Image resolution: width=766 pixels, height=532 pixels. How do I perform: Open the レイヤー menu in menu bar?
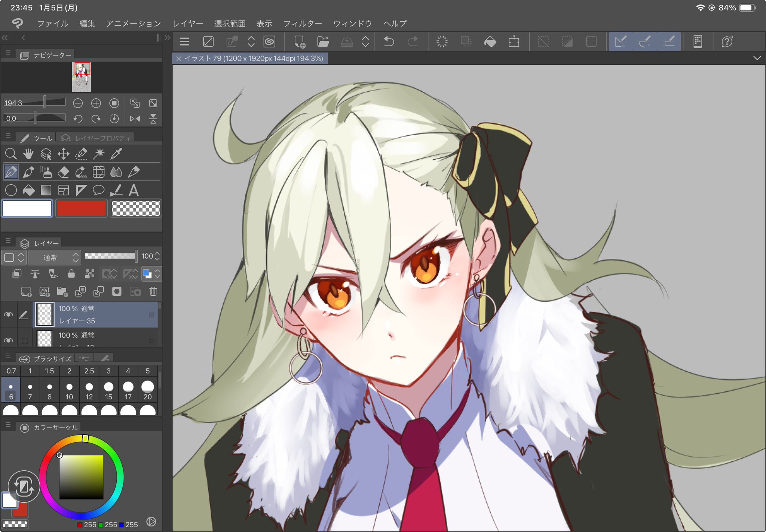point(188,24)
